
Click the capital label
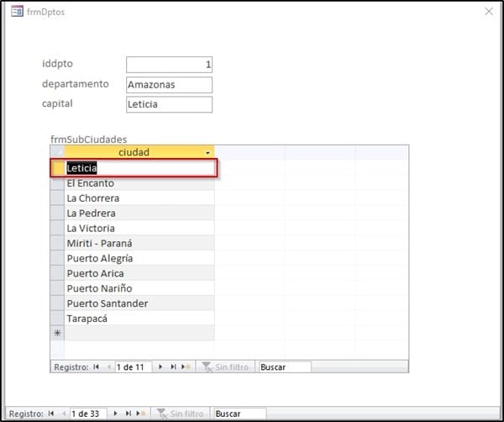pos(57,103)
